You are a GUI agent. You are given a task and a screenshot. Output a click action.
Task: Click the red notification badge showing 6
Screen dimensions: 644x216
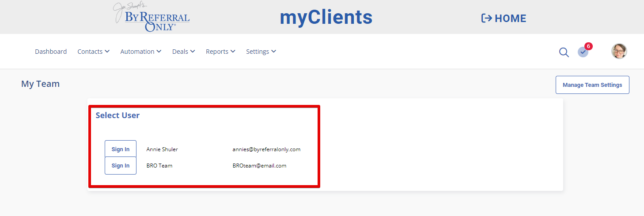tap(588, 46)
